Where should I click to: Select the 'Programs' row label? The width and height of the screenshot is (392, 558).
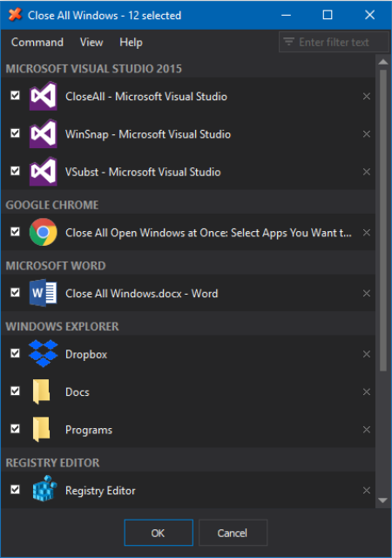[x=89, y=430]
